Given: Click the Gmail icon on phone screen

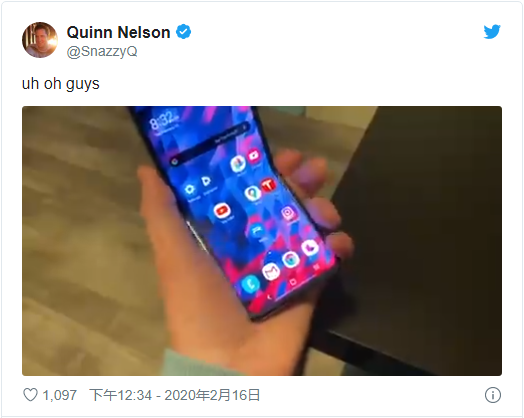Looking at the screenshot, I should (x=271, y=271).
